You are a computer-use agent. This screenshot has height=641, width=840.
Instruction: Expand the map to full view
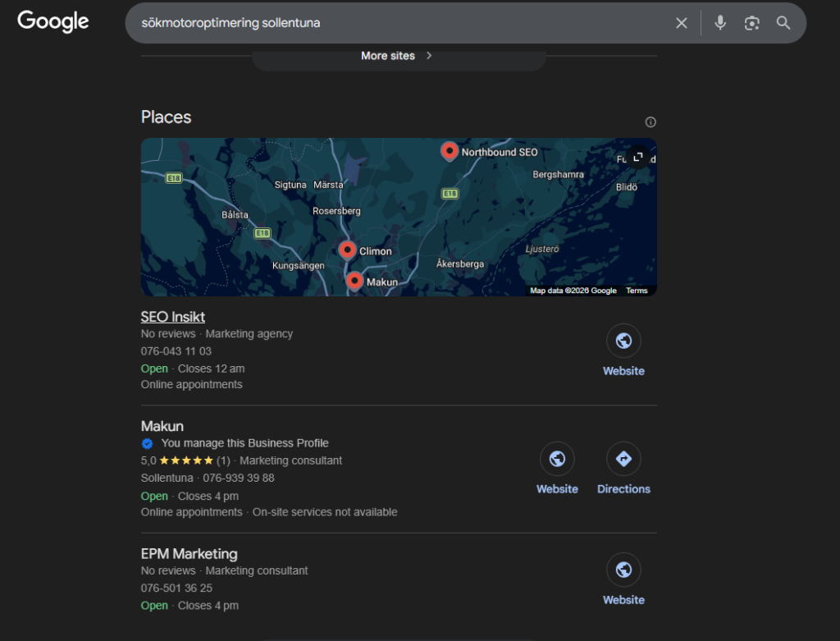tap(637, 157)
